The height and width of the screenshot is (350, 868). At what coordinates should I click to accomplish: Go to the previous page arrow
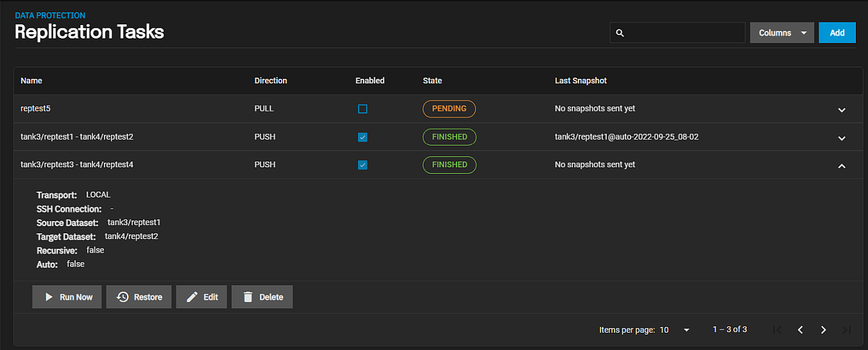pos(801,330)
